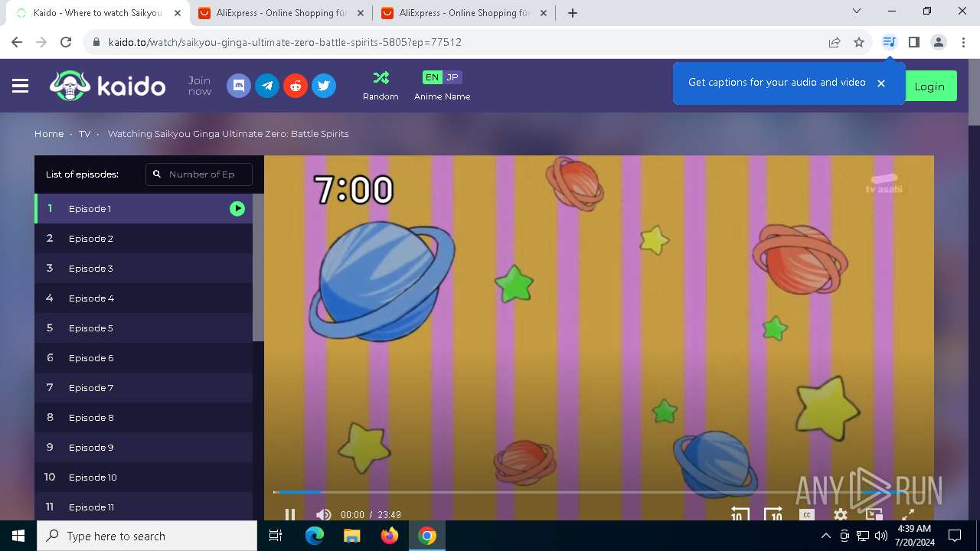
Task: Click the Kaido logo
Action: 107,86
